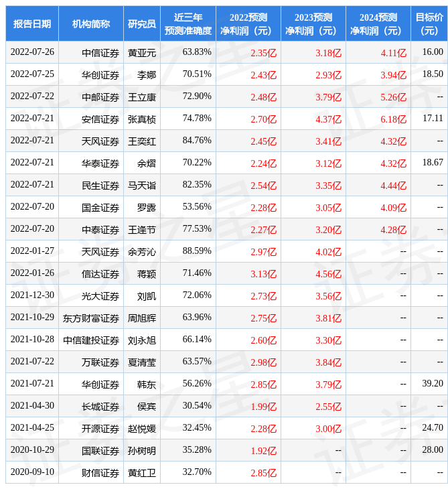Click target price 18.67
This screenshot has height=489, width=448.
click(433, 163)
